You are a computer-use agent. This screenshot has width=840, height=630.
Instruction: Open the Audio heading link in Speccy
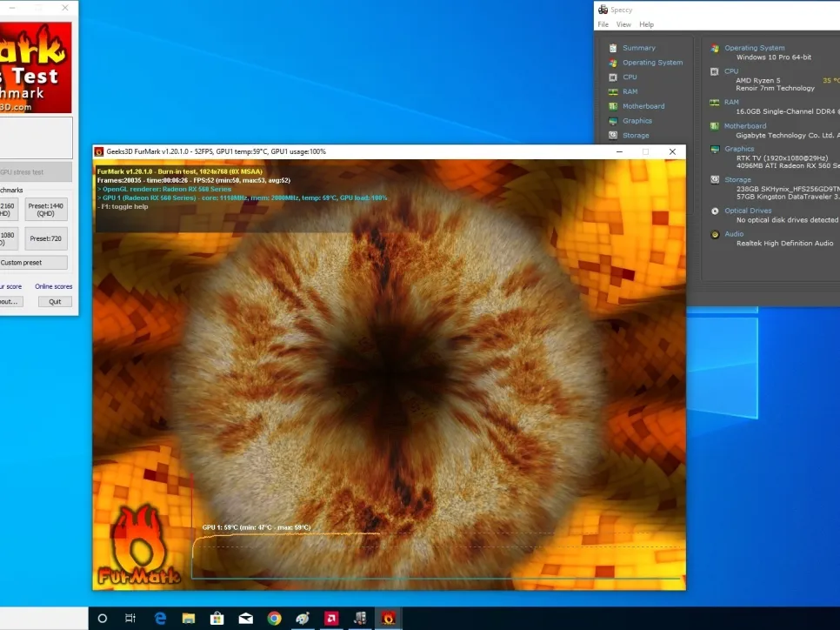coord(734,234)
